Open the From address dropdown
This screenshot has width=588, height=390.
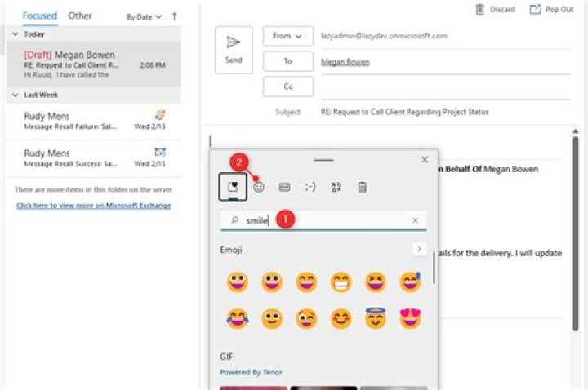pyautogui.click(x=287, y=37)
